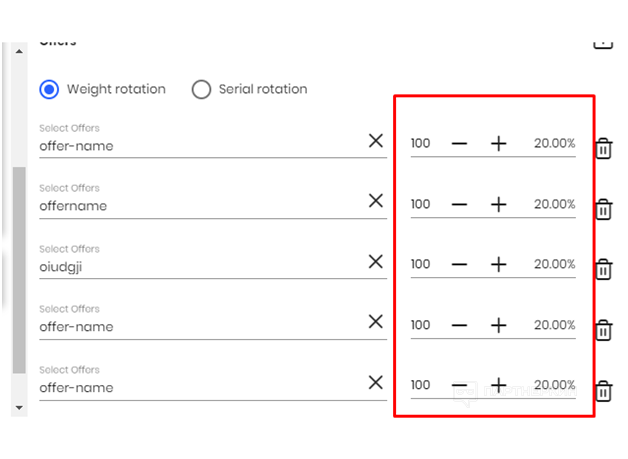Increase weight for the oiudgji offer
The height and width of the screenshot is (459, 628).
pos(498,264)
